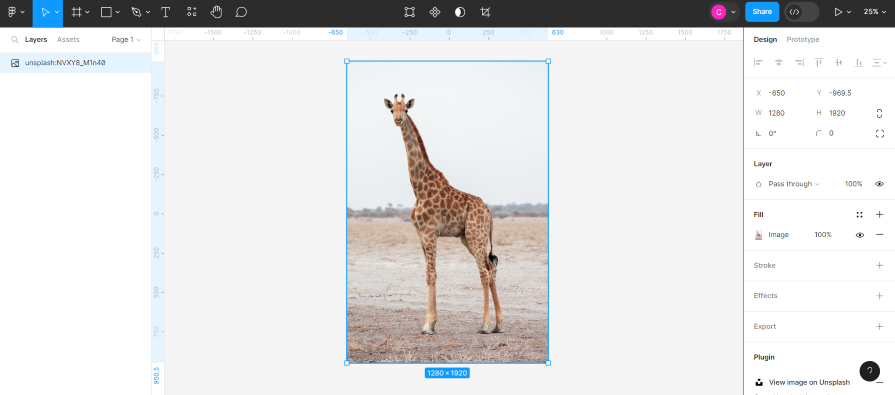This screenshot has height=395, width=895.
Task: Click the height H field
Action: (x=840, y=113)
